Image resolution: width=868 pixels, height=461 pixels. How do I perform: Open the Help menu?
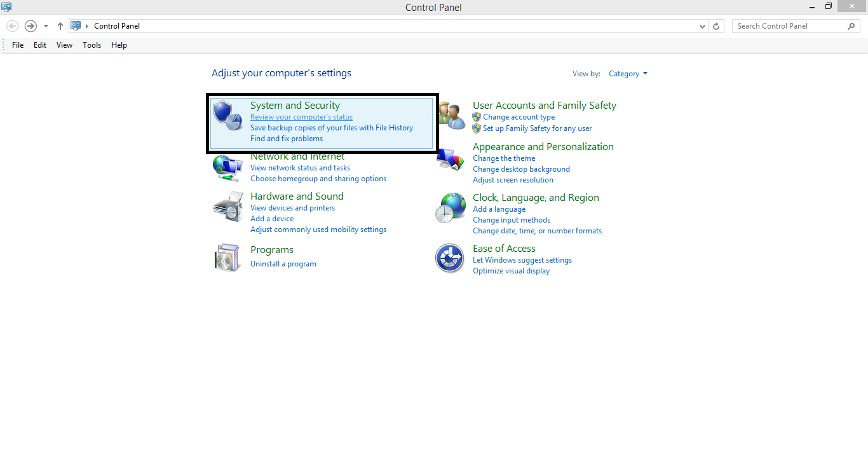coord(119,45)
